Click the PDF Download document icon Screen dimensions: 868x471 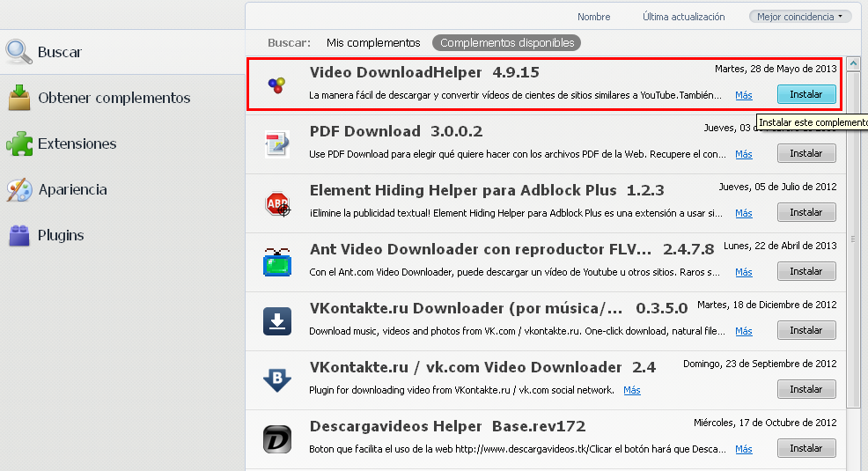click(x=276, y=144)
